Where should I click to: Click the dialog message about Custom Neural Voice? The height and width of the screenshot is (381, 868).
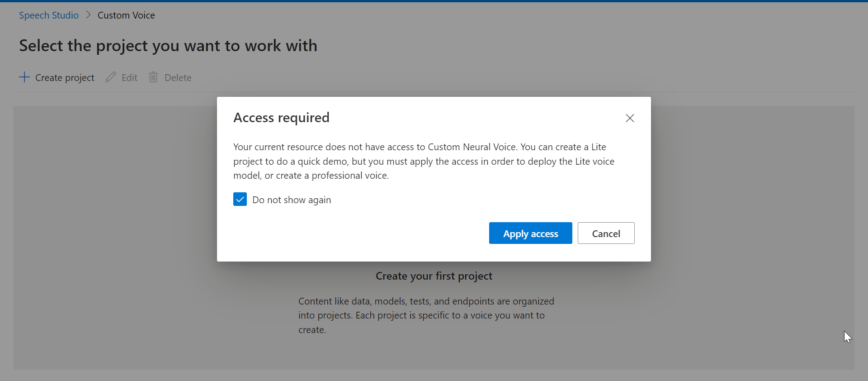coord(424,161)
